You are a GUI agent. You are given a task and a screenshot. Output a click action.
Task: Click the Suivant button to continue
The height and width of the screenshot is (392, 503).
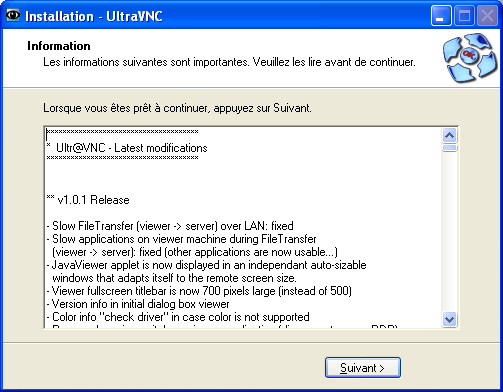tap(363, 368)
